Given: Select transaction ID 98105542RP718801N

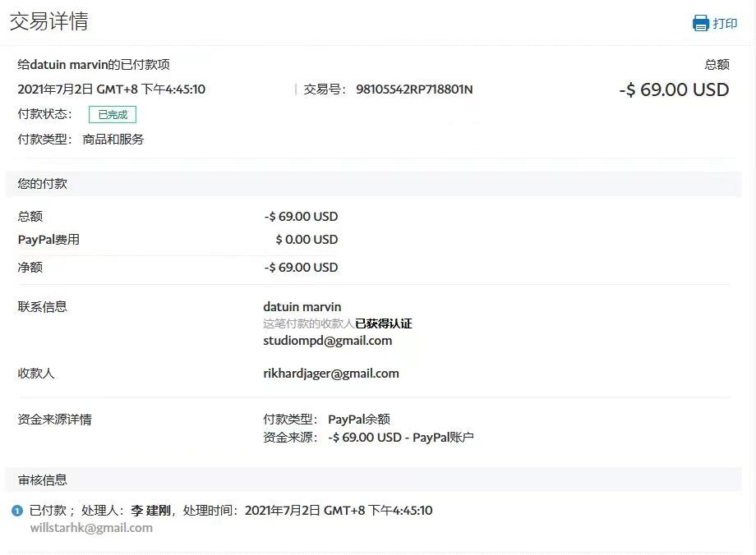Looking at the screenshot, I should click(x=414, y=89).
